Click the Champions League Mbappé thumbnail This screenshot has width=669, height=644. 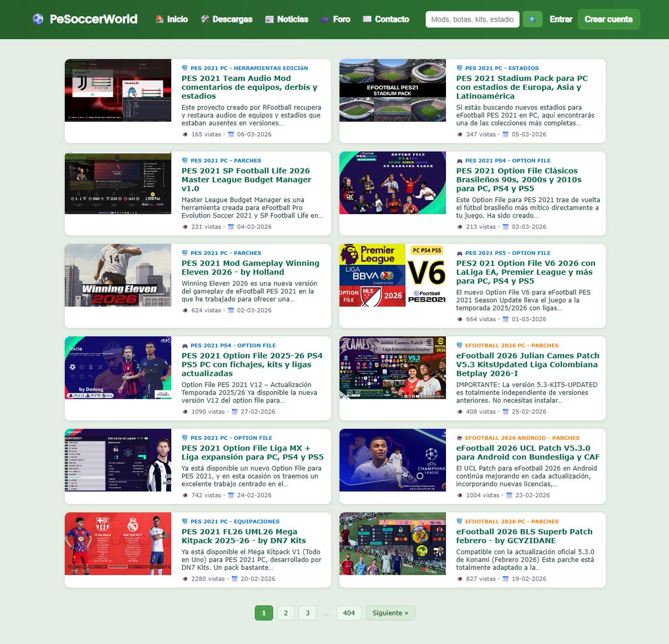click(x=392, y=461)
